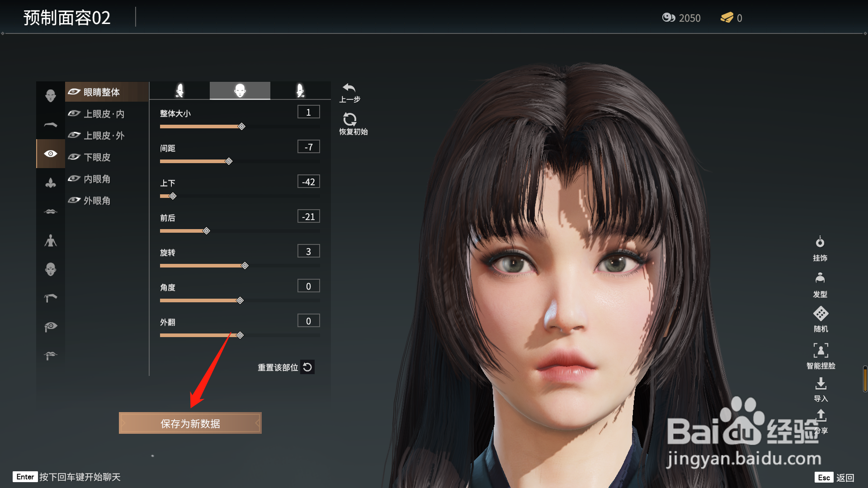Viewport: 868px width, 488px height.
Task: Click 保存为新数据 save button
Action: (190, 423)
